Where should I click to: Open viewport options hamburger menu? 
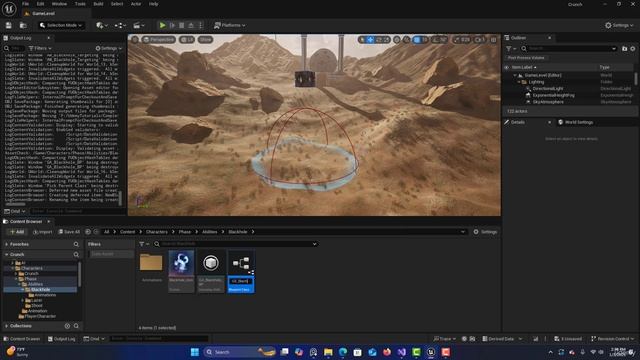pos(135,40)
